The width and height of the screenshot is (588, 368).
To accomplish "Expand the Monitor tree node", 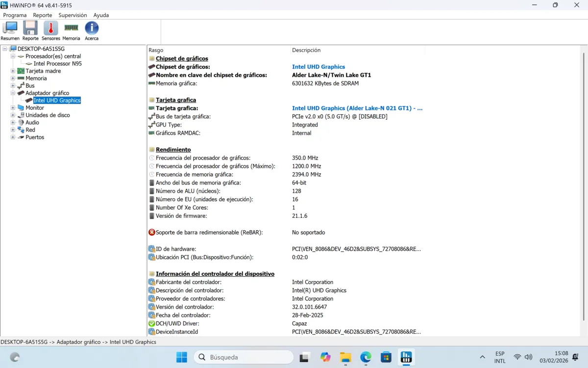I will pos(13,108).
